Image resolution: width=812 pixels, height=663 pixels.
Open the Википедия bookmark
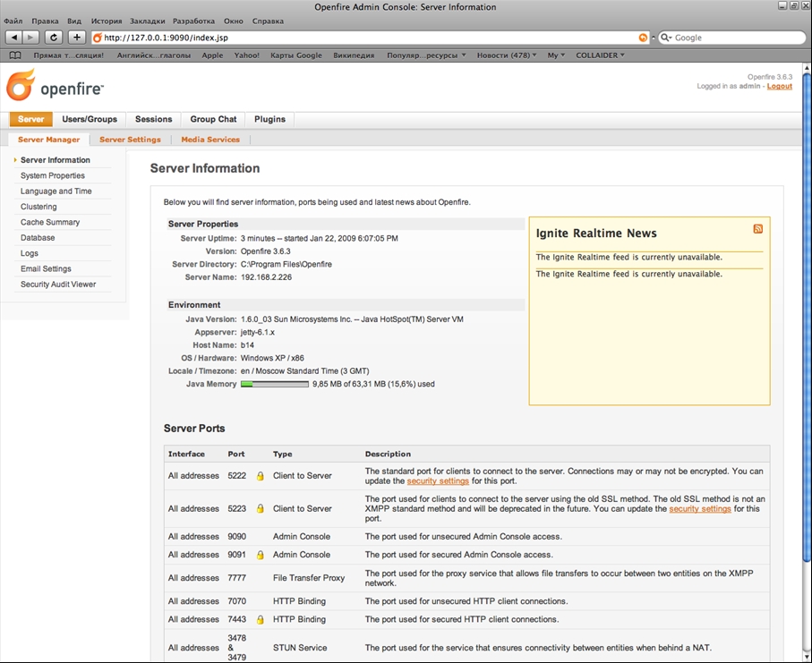click(354, 55)
